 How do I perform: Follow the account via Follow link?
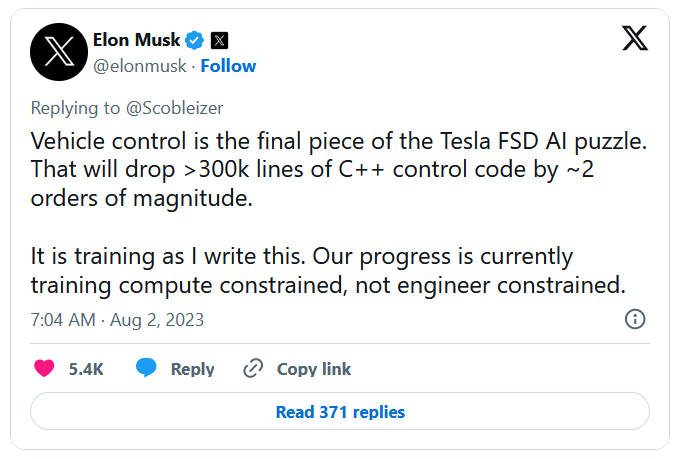[229, 66]
